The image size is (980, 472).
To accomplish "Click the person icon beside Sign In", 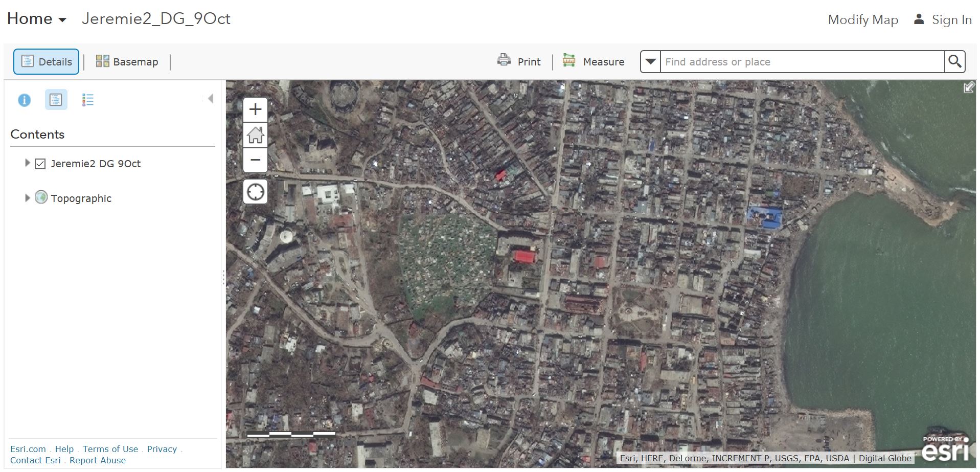I will point(919,19).
